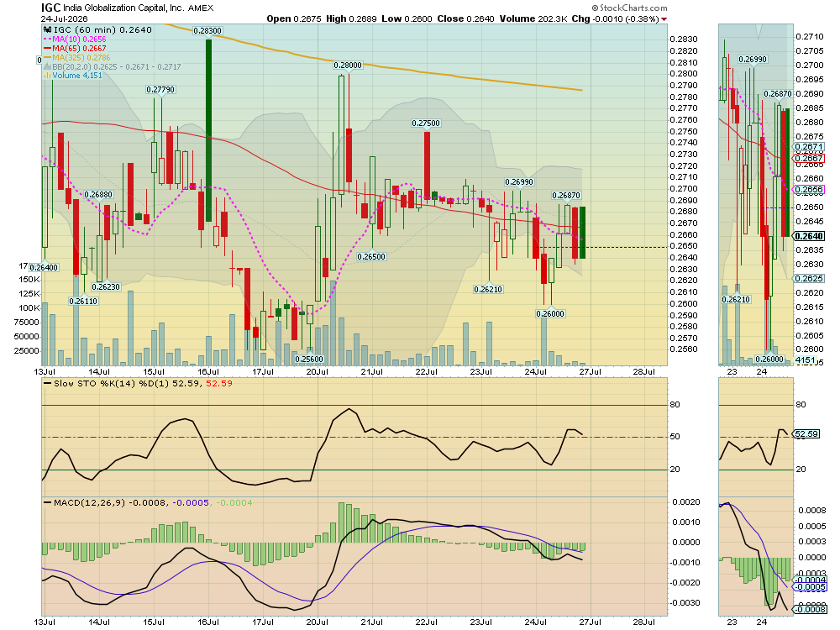The height and width of the screenshot is (630, 840).
Task: Click the -0.0030 MACD axis label
Action: (x=685, y=603)
